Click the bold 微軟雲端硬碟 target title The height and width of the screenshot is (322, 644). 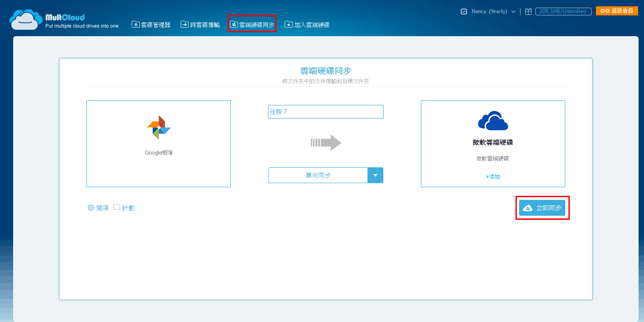point(493,142)
